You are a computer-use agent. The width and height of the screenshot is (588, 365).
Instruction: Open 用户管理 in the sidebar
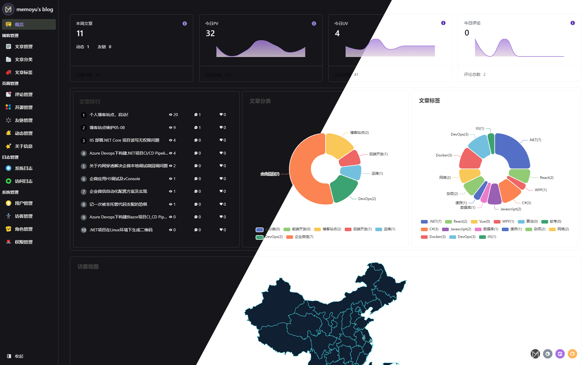pos(24,203)
